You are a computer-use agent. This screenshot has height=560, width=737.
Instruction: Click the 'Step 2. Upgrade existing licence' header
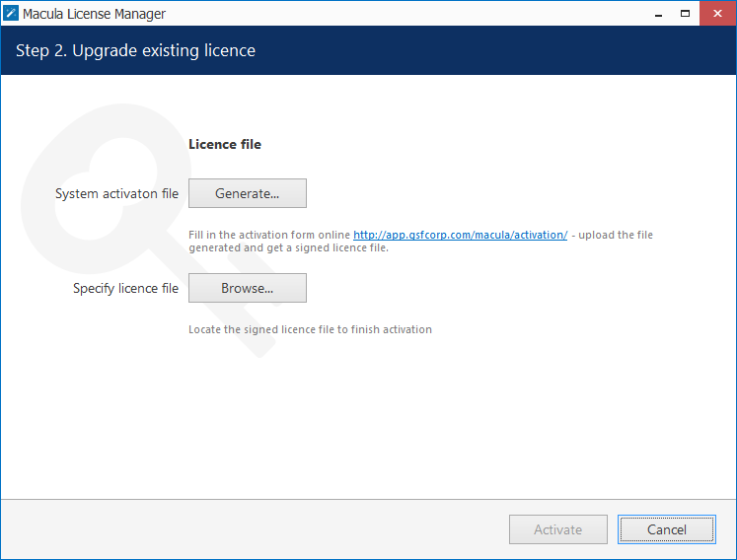135,50
